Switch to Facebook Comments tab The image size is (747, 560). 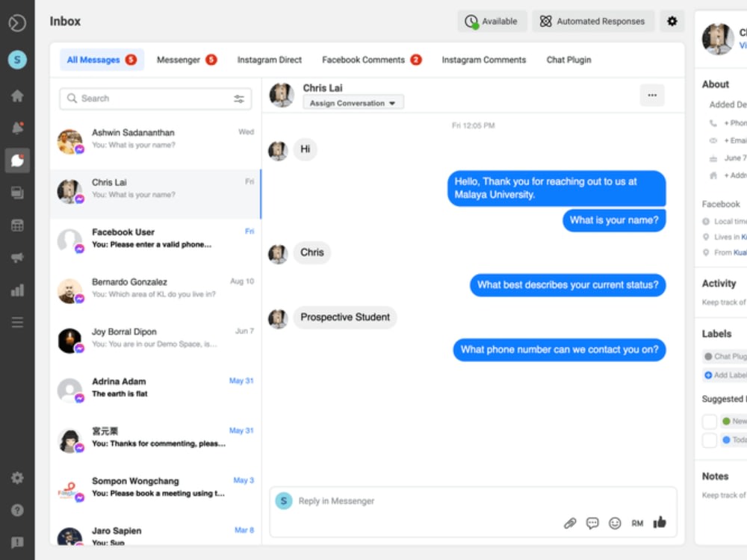click(x=371, y=60)
